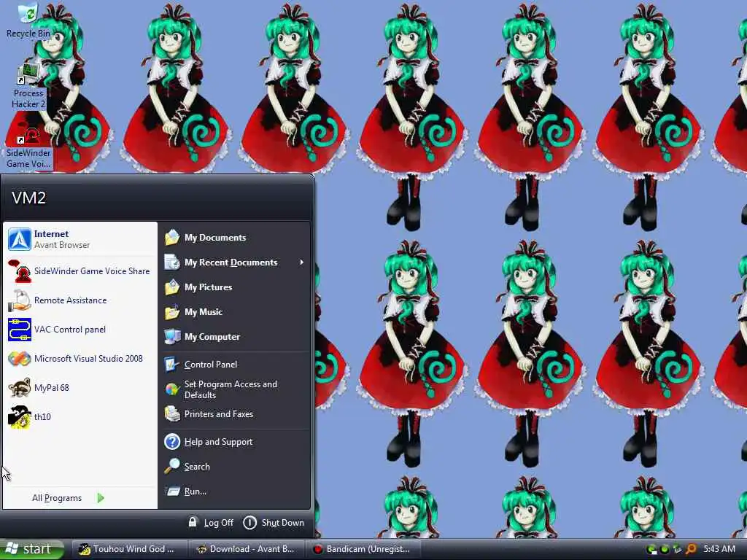
Task: Open the Run... dialog
Action: click(235, 491)
